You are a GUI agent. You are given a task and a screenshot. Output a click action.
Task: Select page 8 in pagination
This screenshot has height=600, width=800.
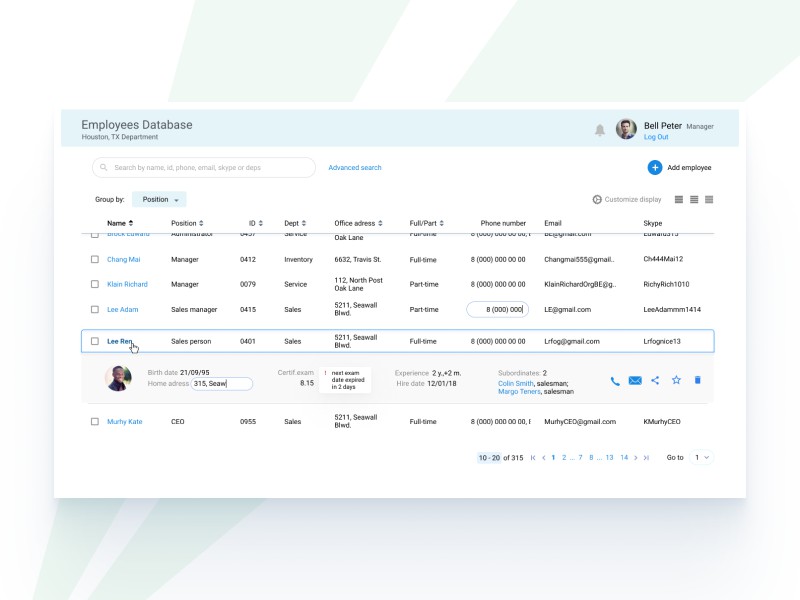591,458
